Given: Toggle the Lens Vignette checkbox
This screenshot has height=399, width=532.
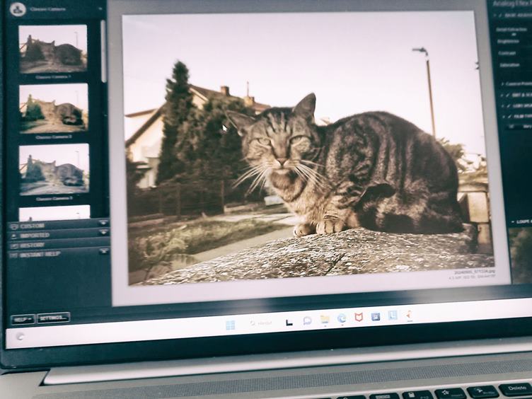Looking at the screenshot, I should pos(509,106).
